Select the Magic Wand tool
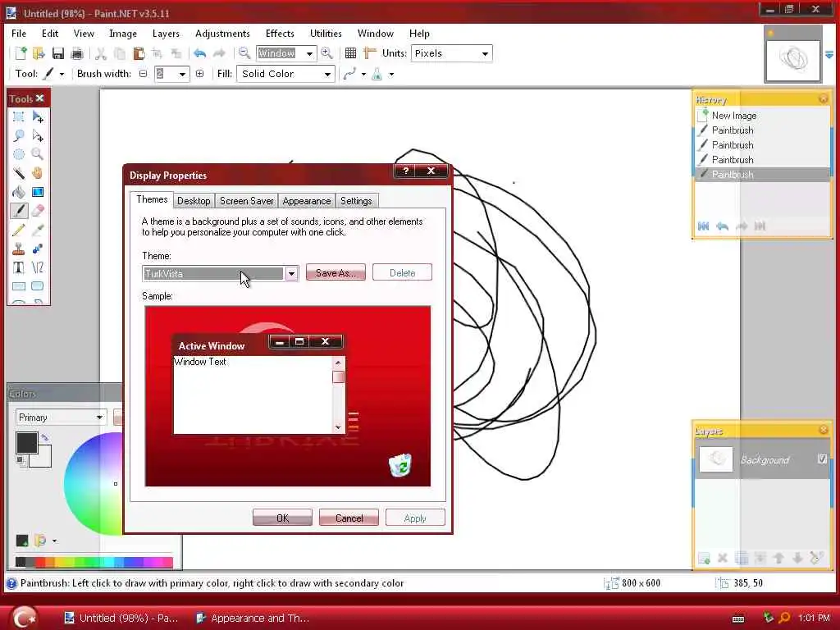This screenshot has width=840, height=630. click(19, 173)
